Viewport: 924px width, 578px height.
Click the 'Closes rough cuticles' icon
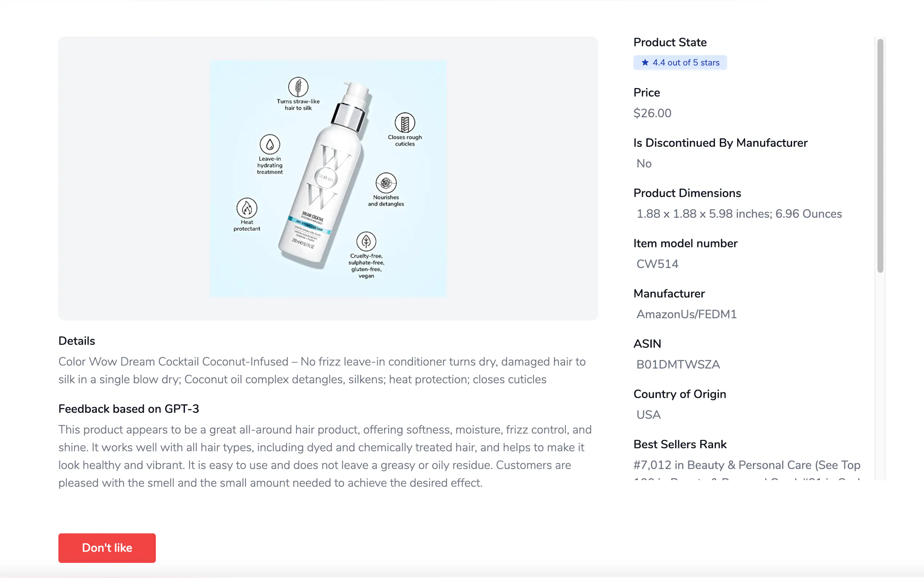[405, 123]
